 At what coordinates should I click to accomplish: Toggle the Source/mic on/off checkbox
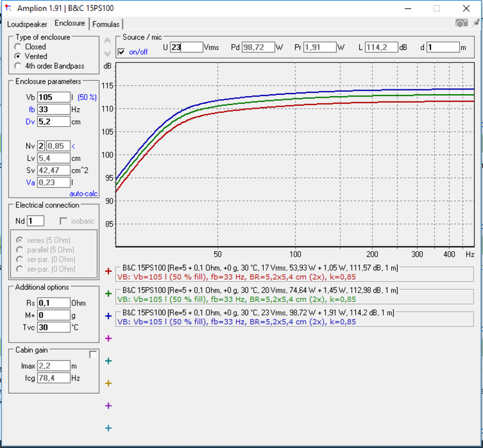[x=122, y=52]
